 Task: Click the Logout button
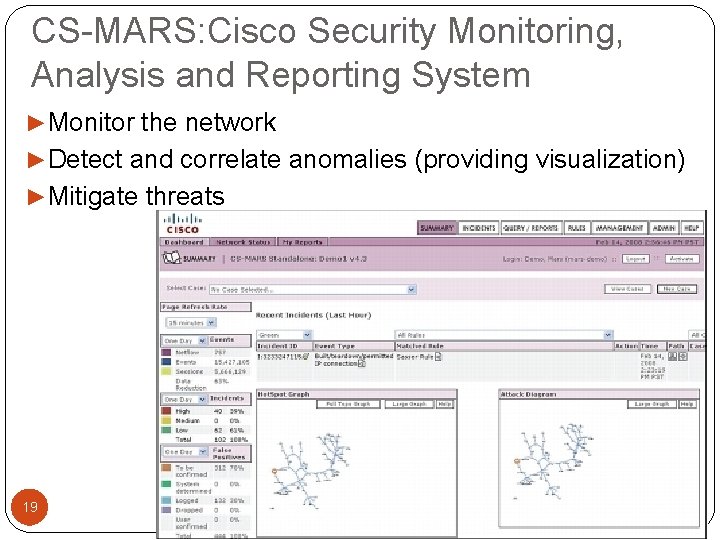coord(636,259)
